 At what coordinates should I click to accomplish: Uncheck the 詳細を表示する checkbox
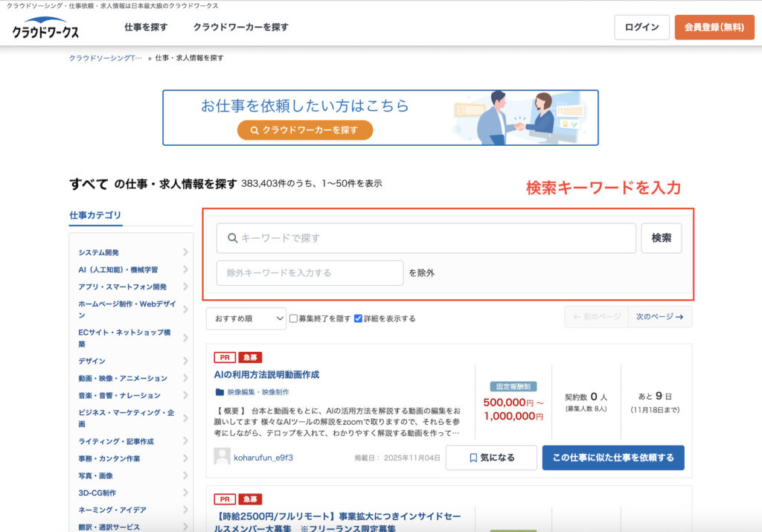point(358,318)
